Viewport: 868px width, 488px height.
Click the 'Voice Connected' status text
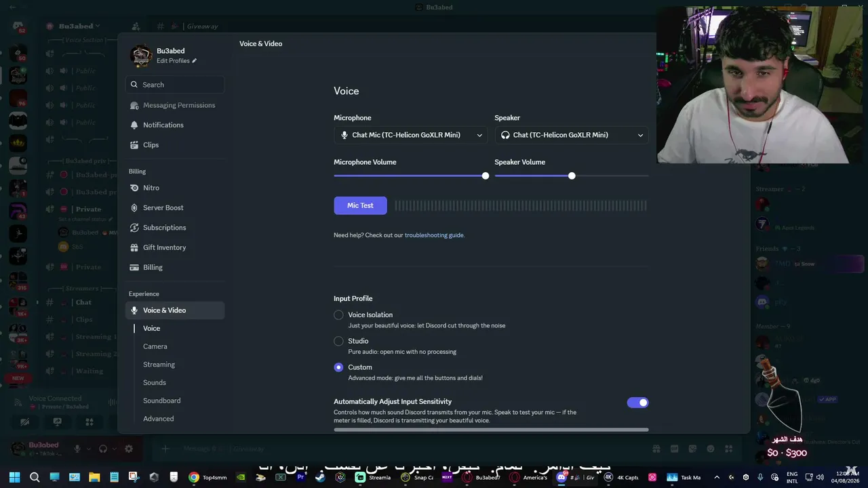pyautogui.click(x=55, y=399)
